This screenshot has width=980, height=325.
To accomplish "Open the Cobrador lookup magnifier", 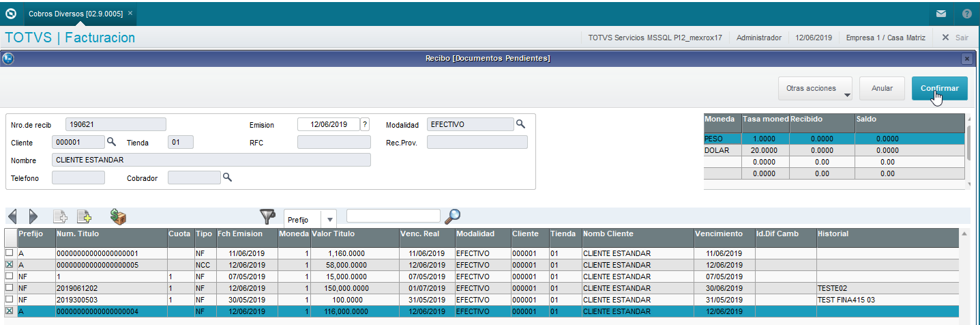I will (227, 177).
